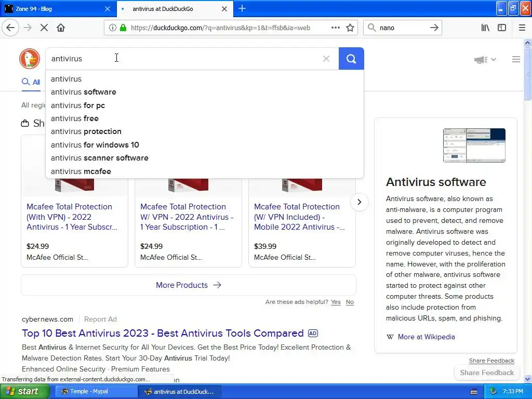Image resolution: width=532 pixels, height=399 pixels.
Task: Click the underlined Share Feedback link
Action: (491, 361)
